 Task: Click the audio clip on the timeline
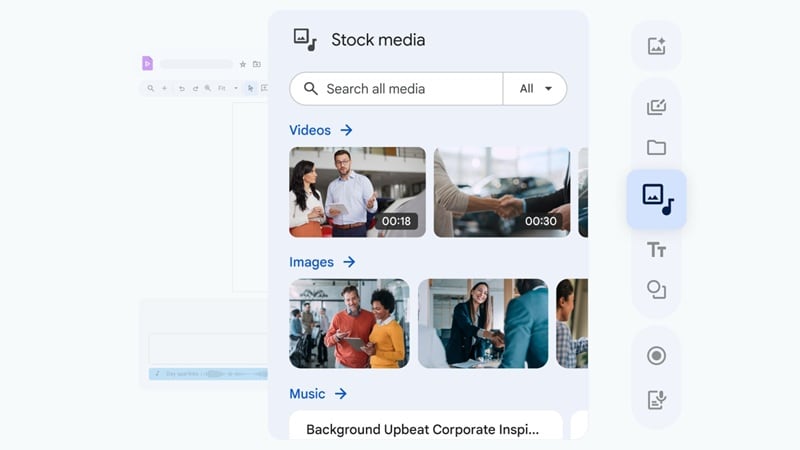pos(208,374)
